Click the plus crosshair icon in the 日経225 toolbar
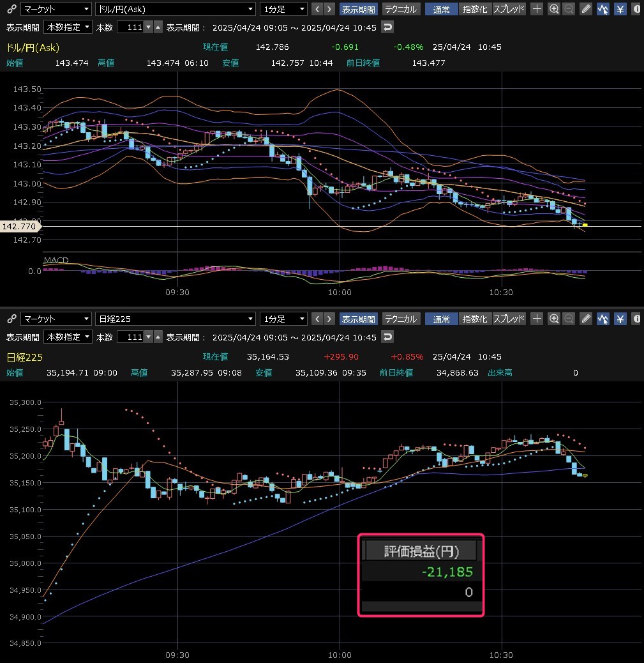Viewport: 644px width, 663px height. click(537, 318)
